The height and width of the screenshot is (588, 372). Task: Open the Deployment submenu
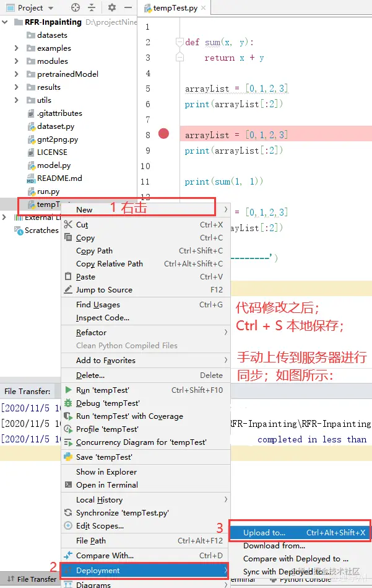tap(145, 571)
